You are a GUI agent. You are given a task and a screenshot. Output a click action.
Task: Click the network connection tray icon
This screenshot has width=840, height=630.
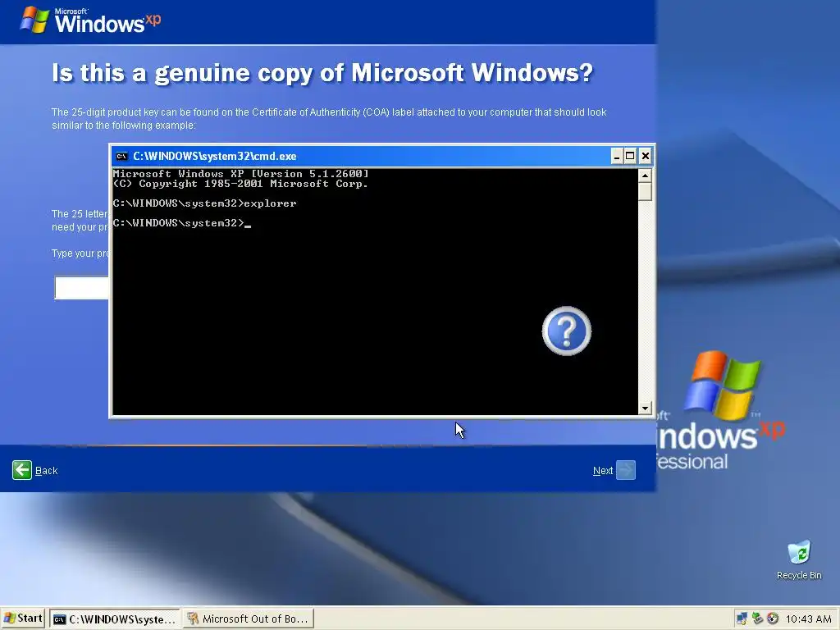pos(742,619)
